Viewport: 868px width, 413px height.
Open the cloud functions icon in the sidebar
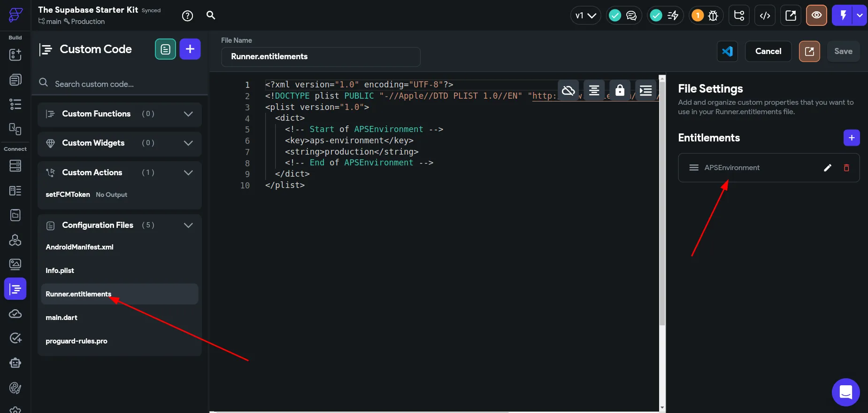click(15, 314)
